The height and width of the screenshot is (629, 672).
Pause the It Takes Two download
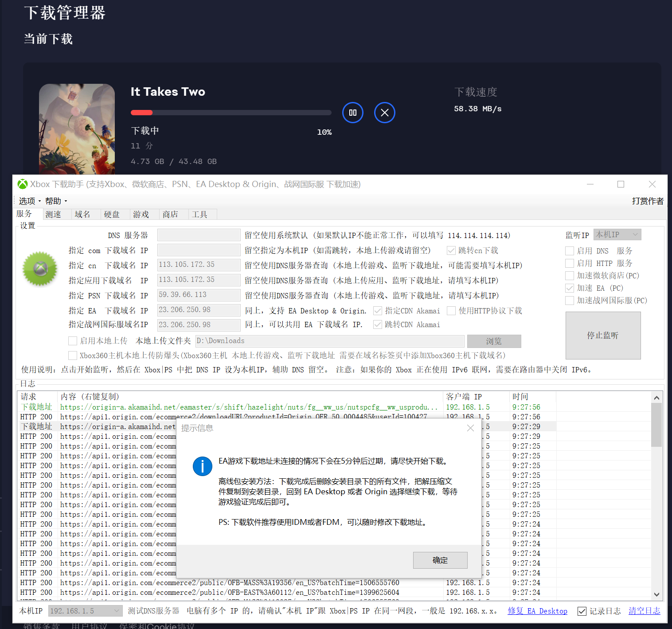tap(353, 113)
